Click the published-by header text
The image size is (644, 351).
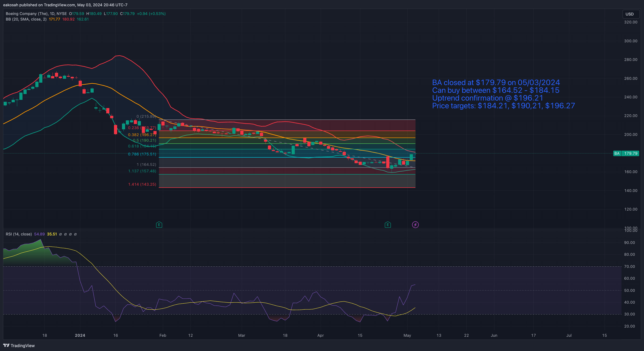coord(65,5)
